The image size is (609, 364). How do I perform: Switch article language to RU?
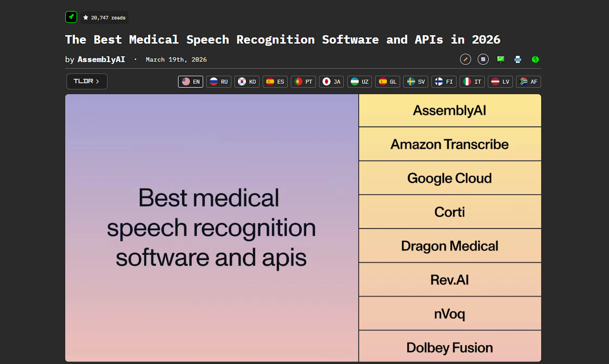219,82
